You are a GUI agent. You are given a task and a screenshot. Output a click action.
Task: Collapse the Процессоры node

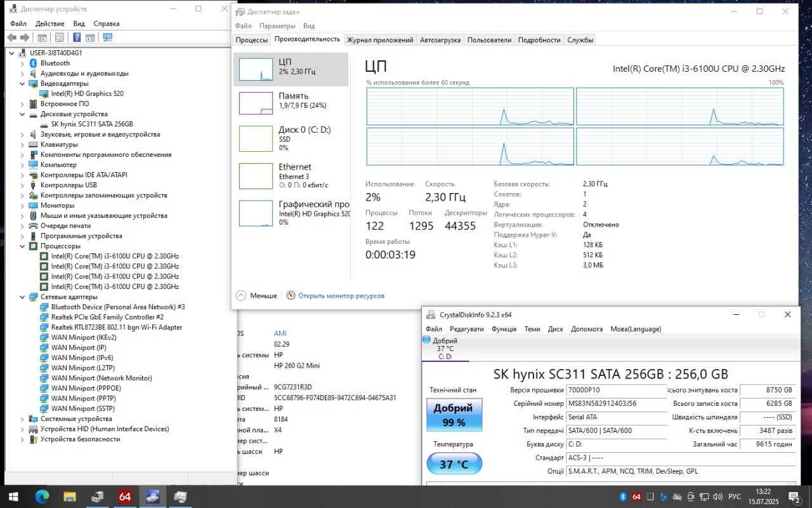[23, 246]
